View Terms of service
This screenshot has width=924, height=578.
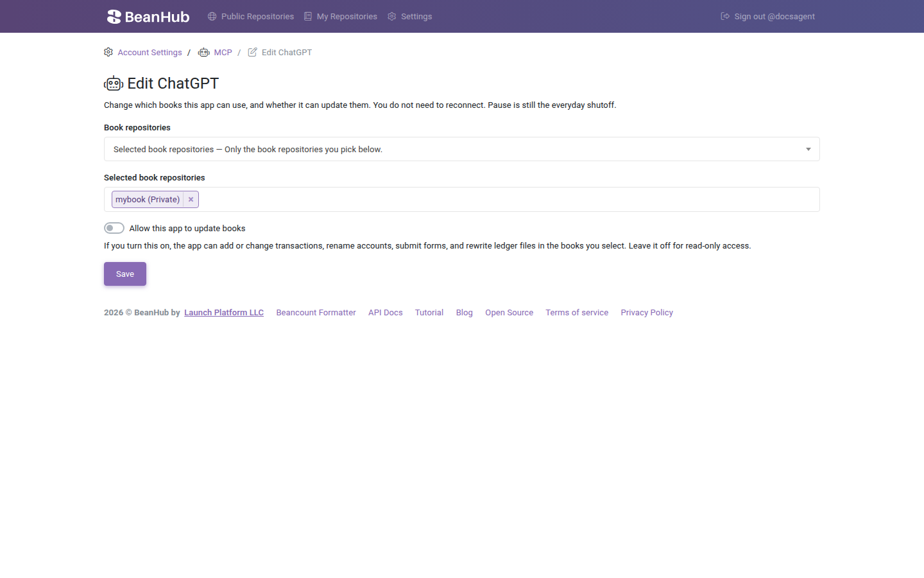[577, 312]
